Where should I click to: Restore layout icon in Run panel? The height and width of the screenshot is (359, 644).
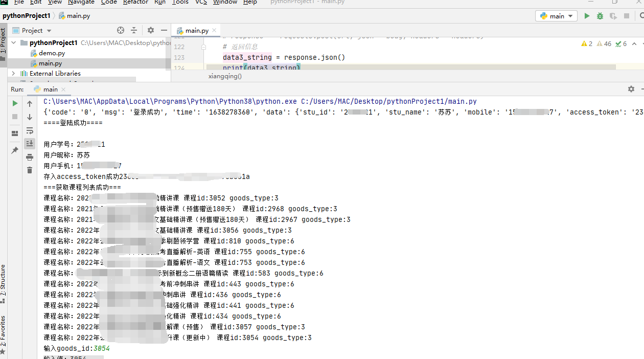tap(15, 133)
